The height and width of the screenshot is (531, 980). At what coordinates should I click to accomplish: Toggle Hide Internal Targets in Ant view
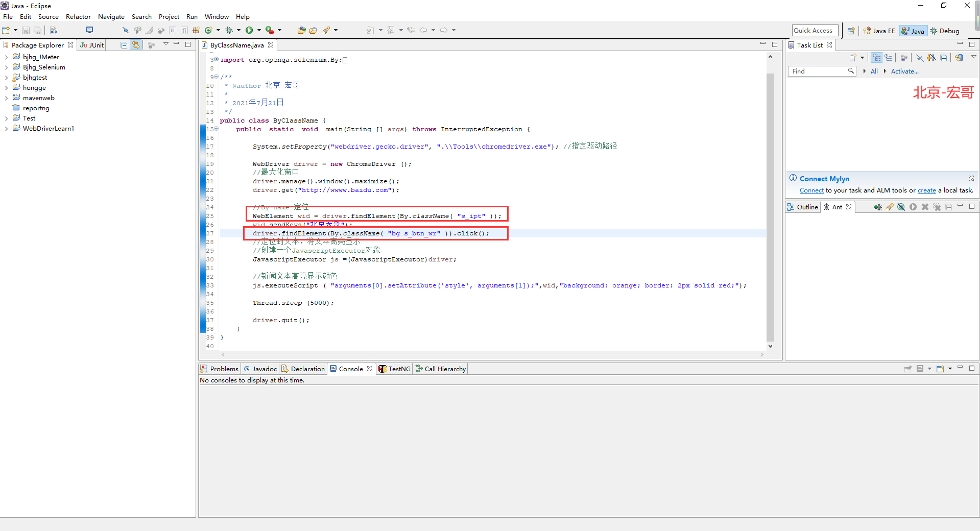901,207
